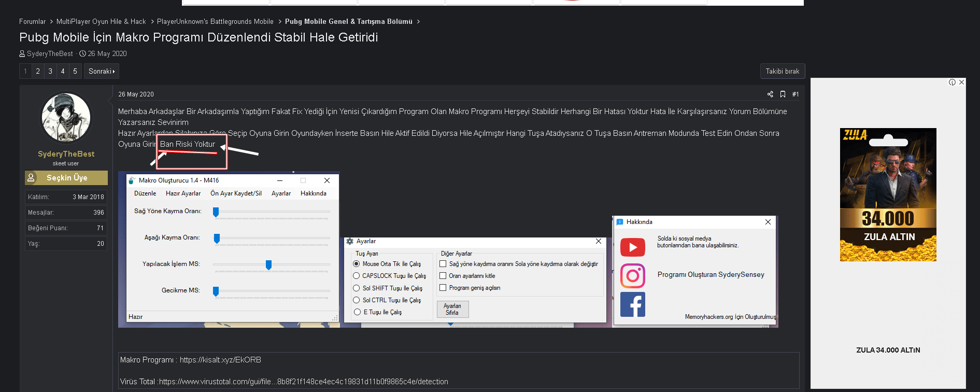
Task: Select Sol SHİFT Tuşu İle Çalış radio
Action: coord(357,288)
